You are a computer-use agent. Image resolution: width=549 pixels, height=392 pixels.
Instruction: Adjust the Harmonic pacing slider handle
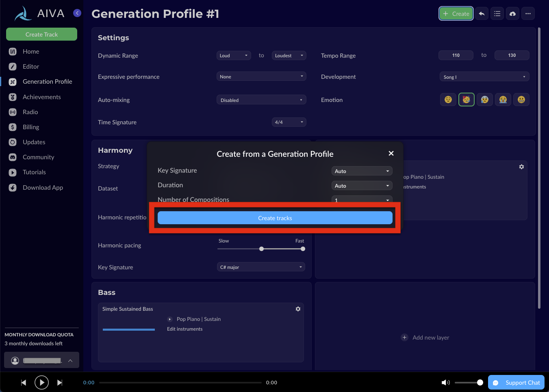[262, 249]
